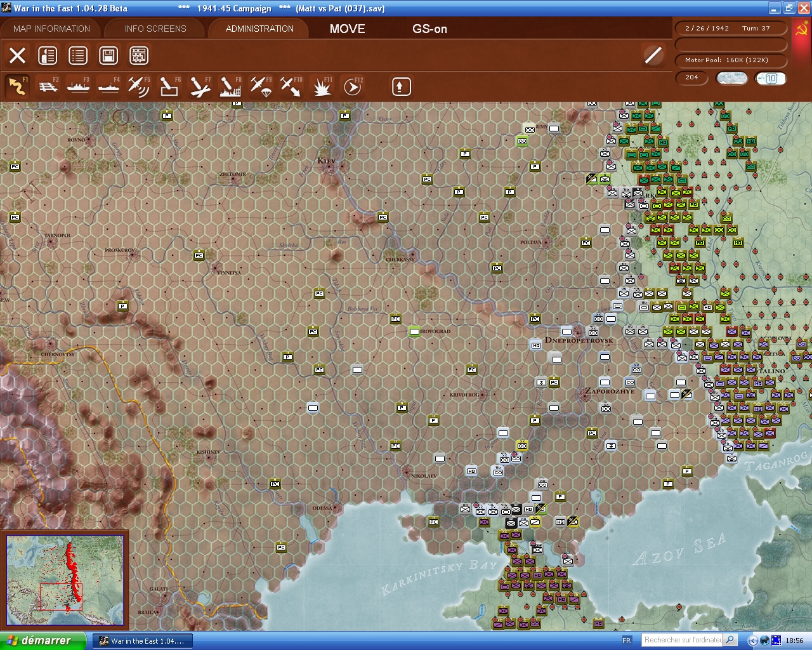Screen dimensions: 812x650
Task: Click the Proskurov city label
Action: (120, 250)
